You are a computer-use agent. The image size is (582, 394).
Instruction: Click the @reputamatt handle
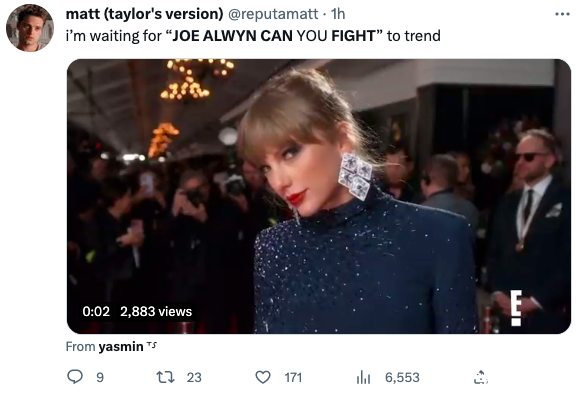click(273, 14)
